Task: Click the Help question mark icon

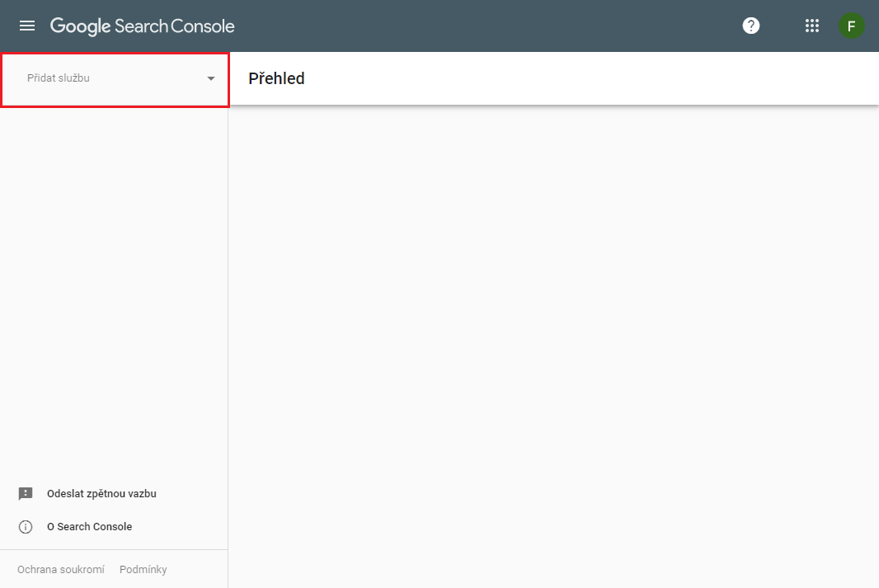Action: tap(750, 26)
